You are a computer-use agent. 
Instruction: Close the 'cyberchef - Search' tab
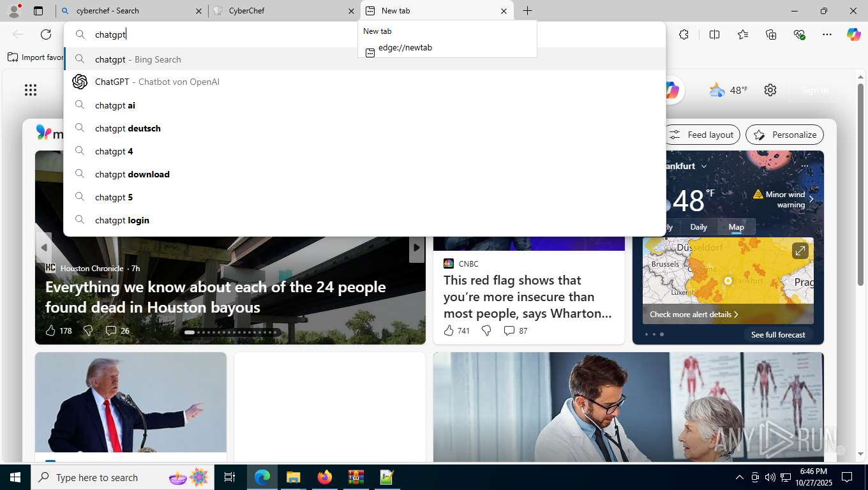coord(198,11)
